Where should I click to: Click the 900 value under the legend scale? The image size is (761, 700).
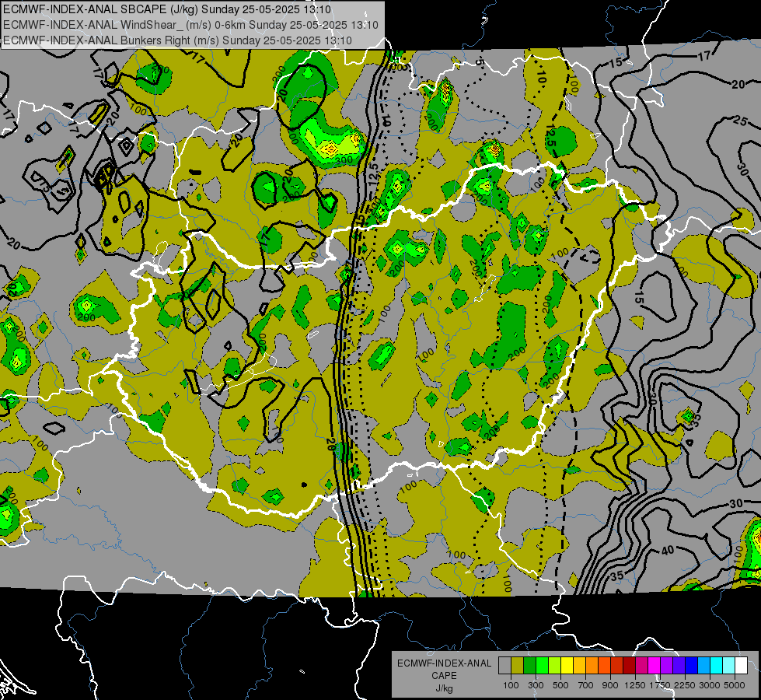(x=610, y=685)
